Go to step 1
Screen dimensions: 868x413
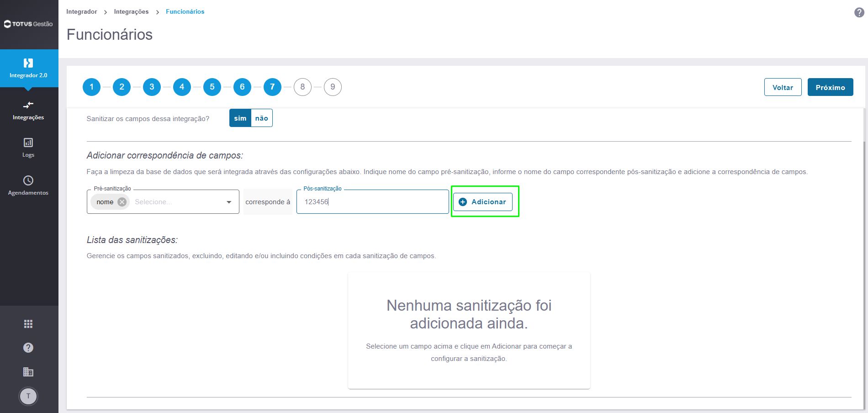(91, 87)
